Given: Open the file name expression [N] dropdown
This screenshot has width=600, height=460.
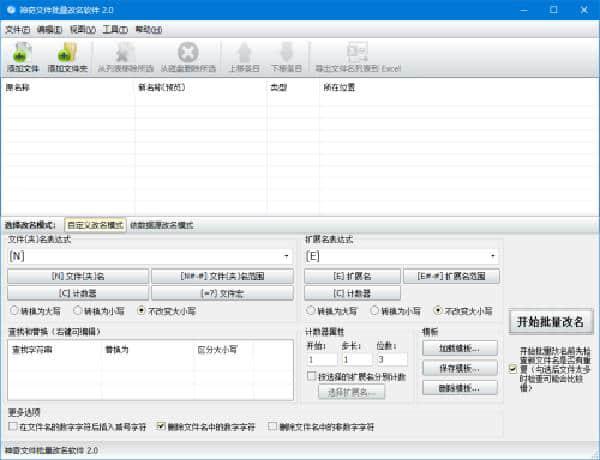Looking at the screenshot, I should click(x=287, y=256).
